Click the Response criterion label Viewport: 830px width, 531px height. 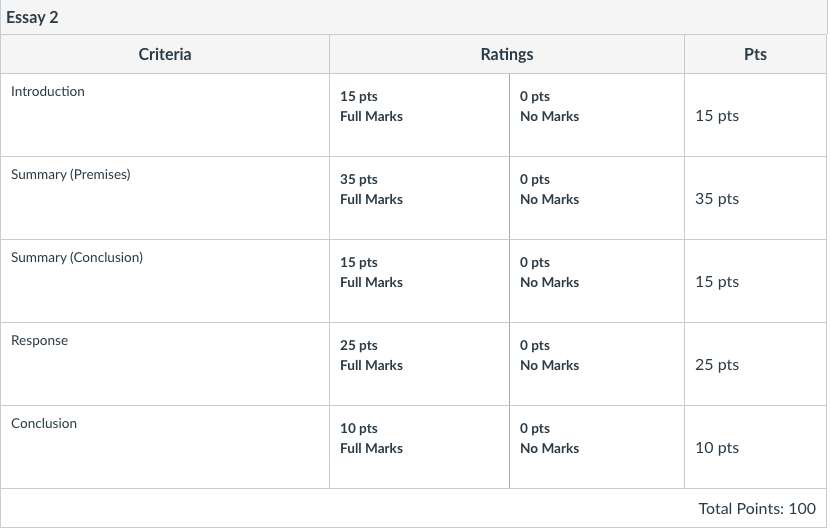[39, 340]
